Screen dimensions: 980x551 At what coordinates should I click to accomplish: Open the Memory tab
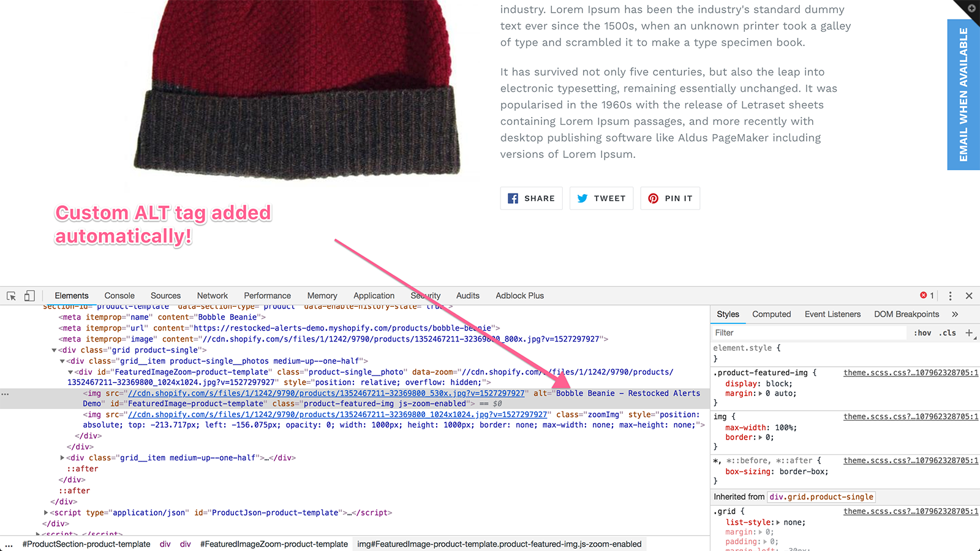(x=322, y=296)
